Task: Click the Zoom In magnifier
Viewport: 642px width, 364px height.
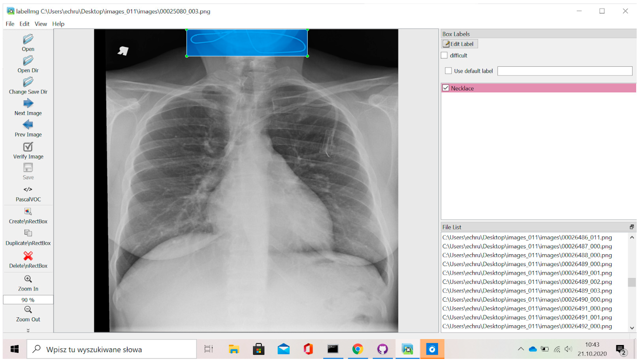Action: click(x=28, y=279)
